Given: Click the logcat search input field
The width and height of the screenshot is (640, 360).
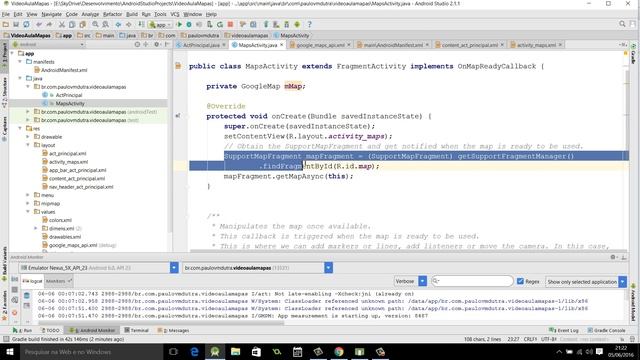Looking at the screenshot, I should [x=472, y=281].
